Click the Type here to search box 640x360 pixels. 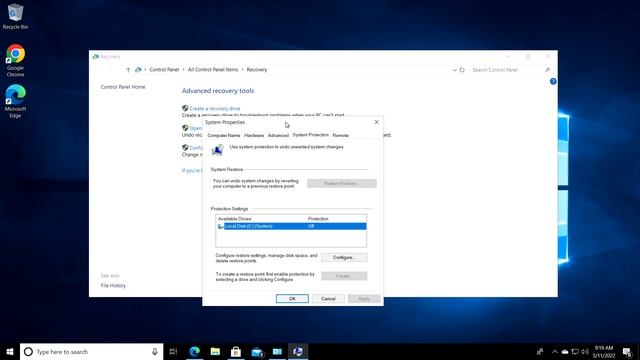click(x=91, y=351)
